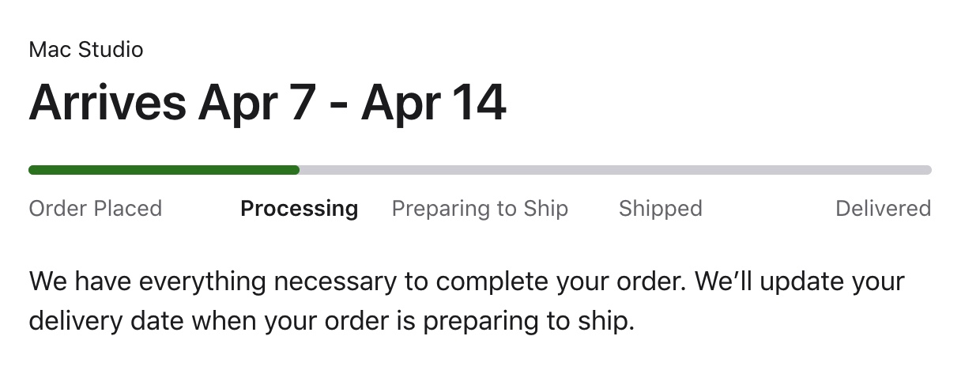Click the progress bar's rounded start cap
The image size is (980, 389).
pyautogui.click(x=32, y=169)
